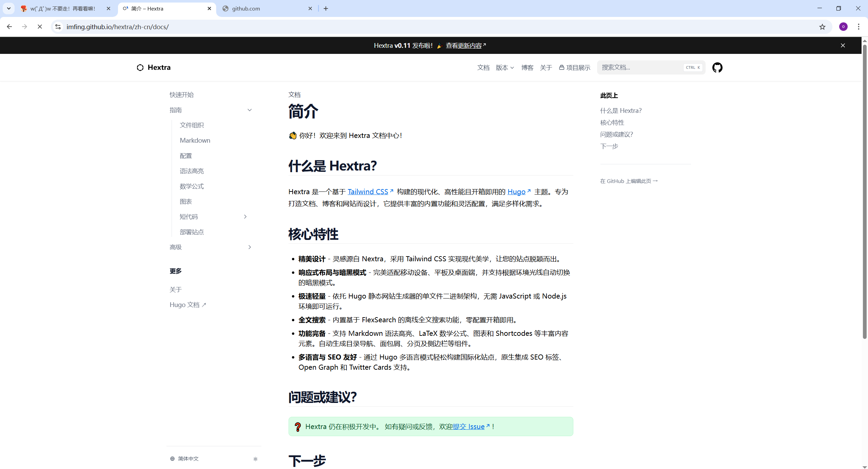Click the Hextra logo icon

(x=140, y=67)
